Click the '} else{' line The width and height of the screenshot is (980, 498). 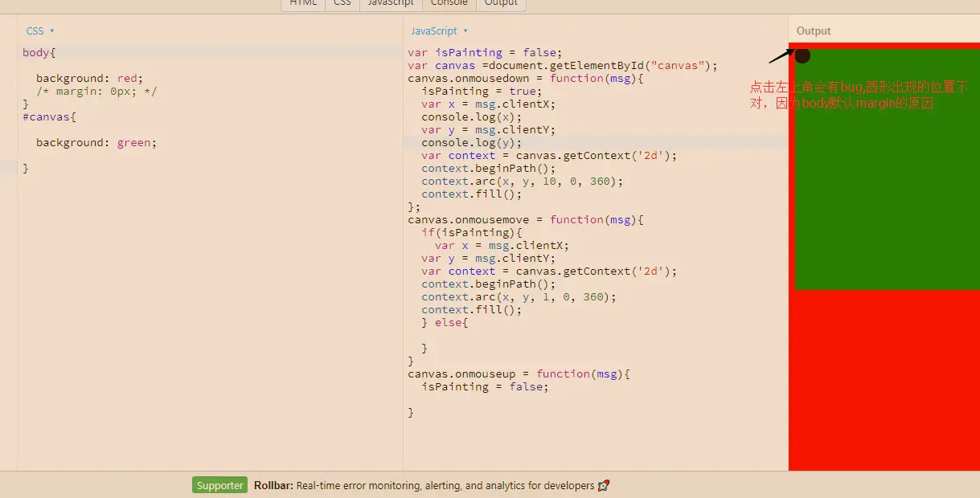[445, 322]
